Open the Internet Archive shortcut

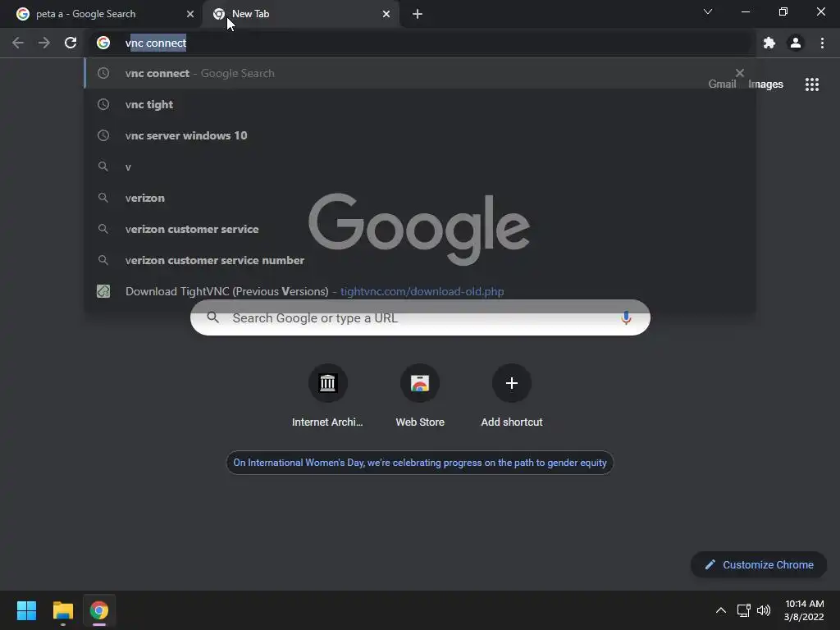327,395
